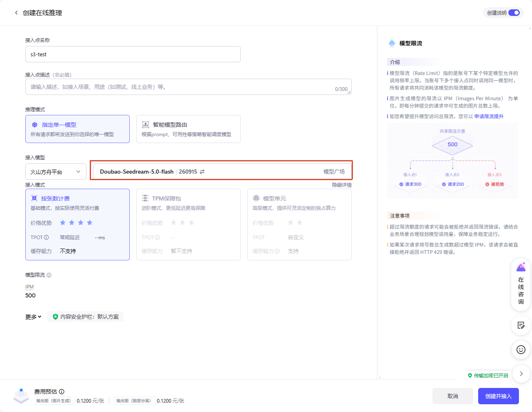Expand the 更多 options section
The image size is (532, 412).
click(x=33, y=317)
